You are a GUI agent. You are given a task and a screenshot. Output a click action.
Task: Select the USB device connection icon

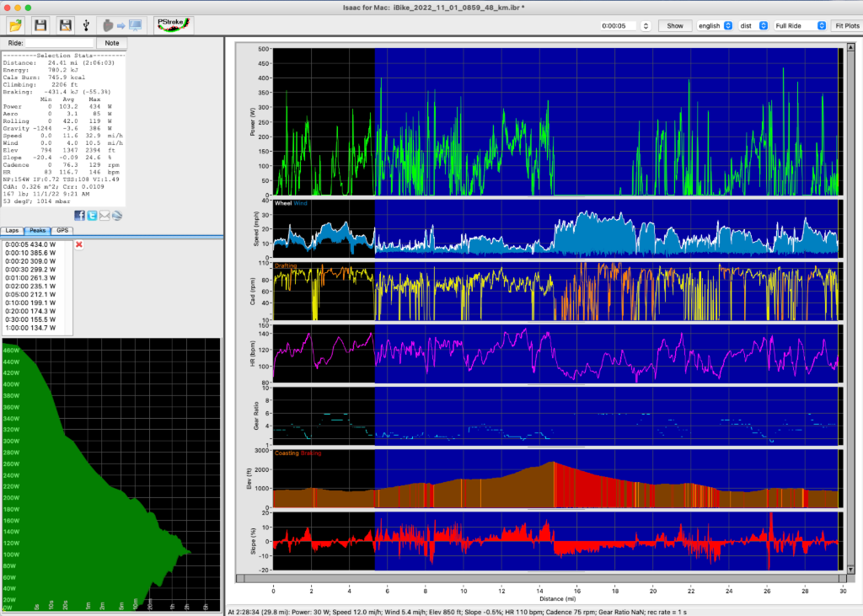click(x=86, y=24)
